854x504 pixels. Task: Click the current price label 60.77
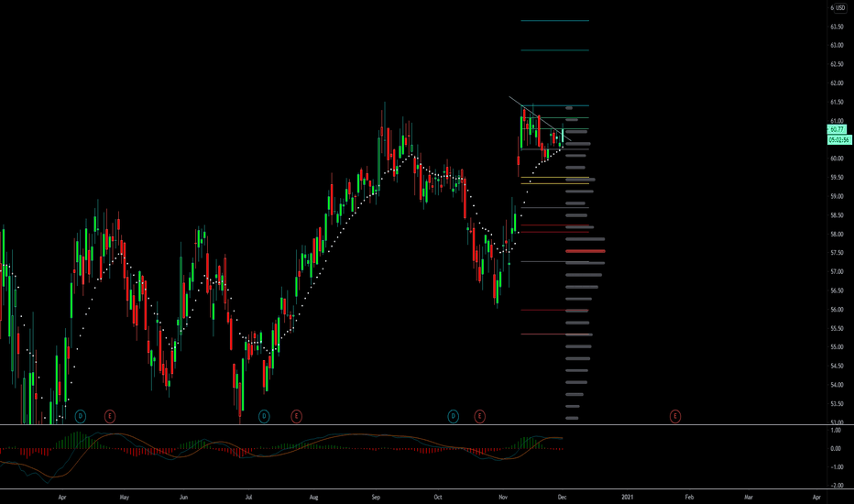point(837,129)
